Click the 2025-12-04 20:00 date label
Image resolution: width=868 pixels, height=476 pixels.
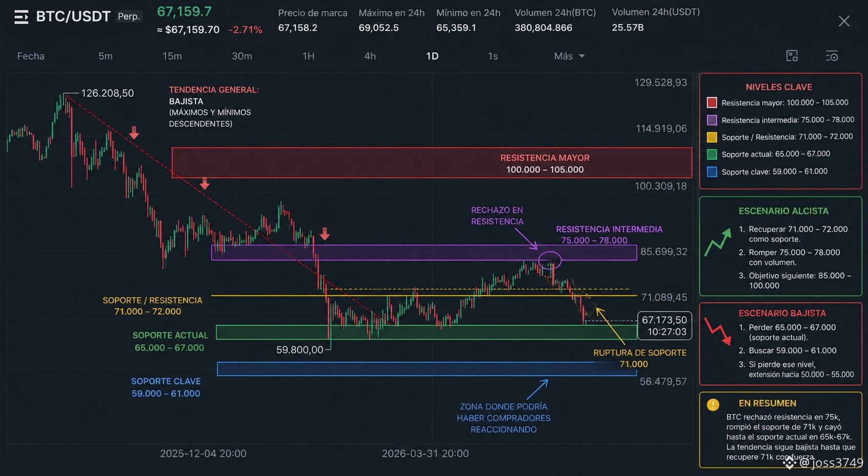pos(203,453)
